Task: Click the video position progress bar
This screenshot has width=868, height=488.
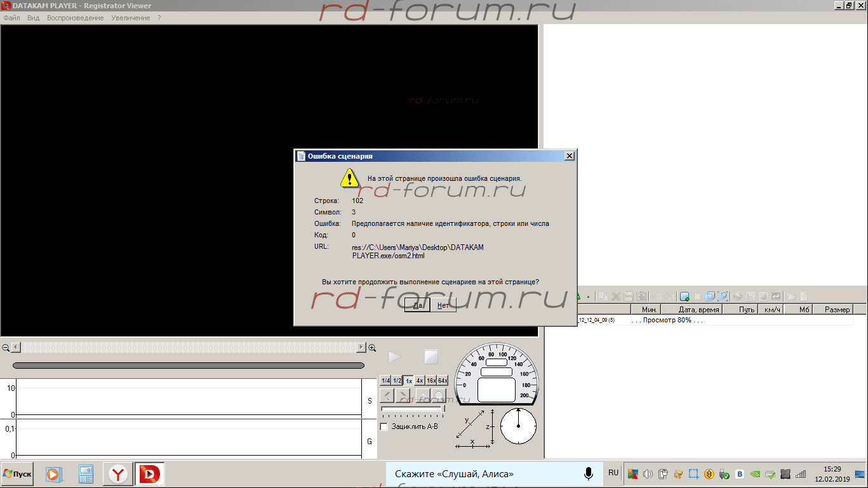Action: [x=189, y=366]
